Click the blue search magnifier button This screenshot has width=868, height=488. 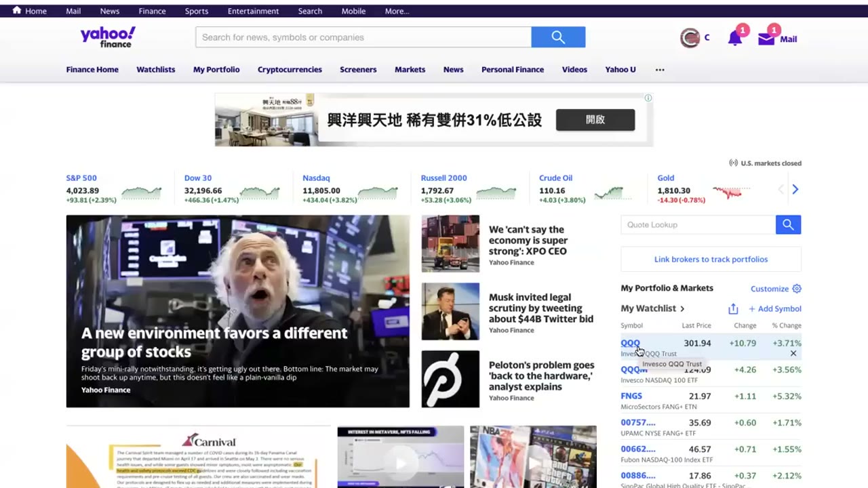pyautogui.click(x=558, y=37)
